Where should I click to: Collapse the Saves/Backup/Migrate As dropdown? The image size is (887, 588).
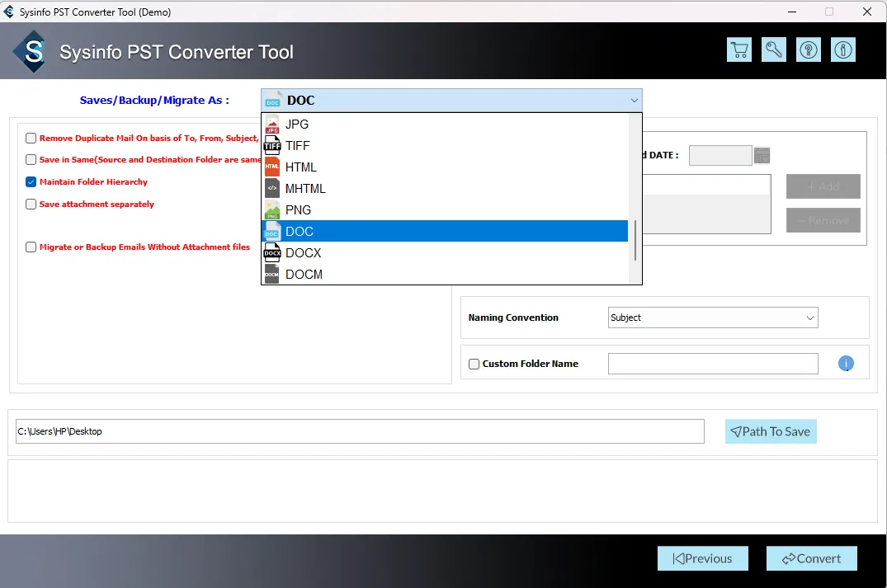coord(634,101)
